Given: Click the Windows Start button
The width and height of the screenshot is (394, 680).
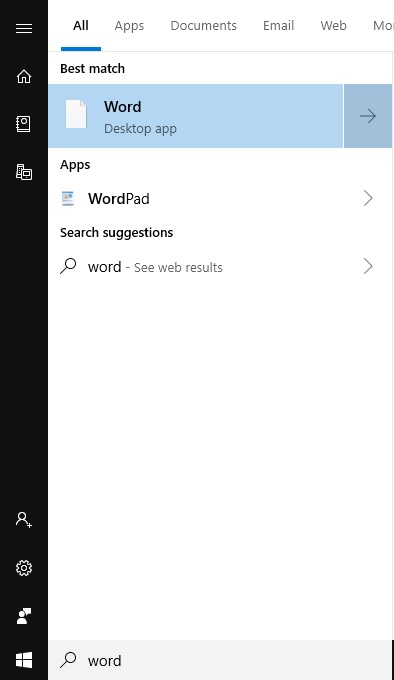Looking at the screenshot, I should coord(24,660).
